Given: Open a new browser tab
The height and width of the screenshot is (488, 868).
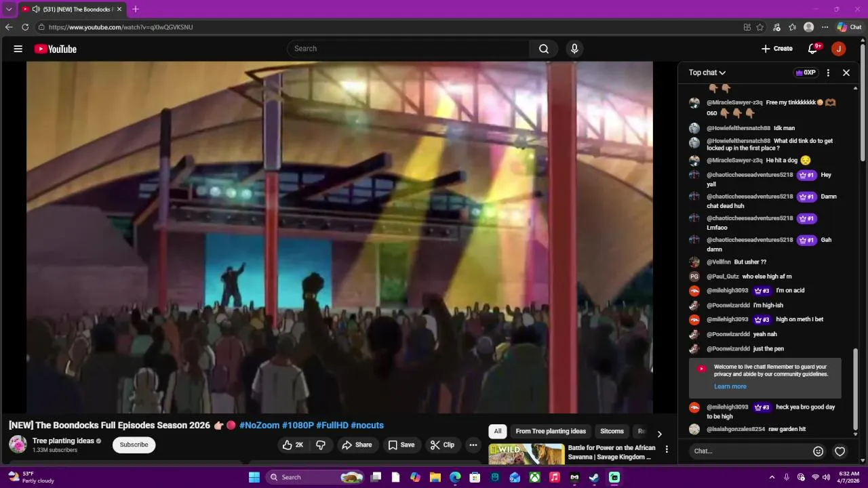Looking at the screenshot, I should point(136,9).
